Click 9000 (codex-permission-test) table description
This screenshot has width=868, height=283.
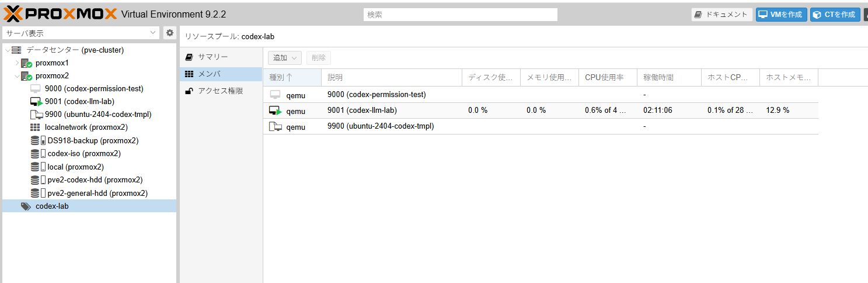coord(377,95)
